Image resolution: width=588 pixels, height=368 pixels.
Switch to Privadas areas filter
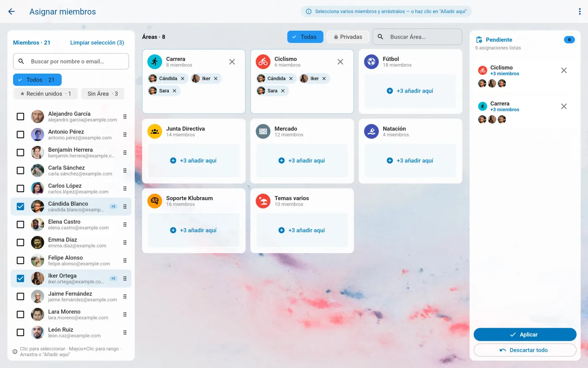pos(348,37)
